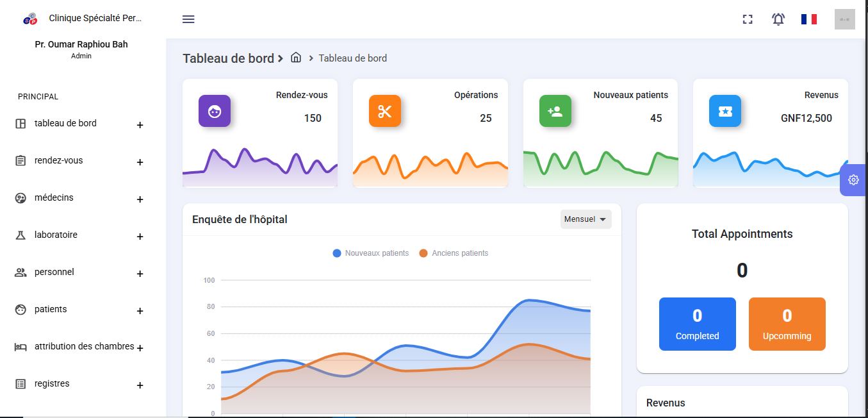This screenshot has height=418, width=868.
Task: Click the hamburger menu icon to collapse sidebar
Action: [x=188, y=19]
